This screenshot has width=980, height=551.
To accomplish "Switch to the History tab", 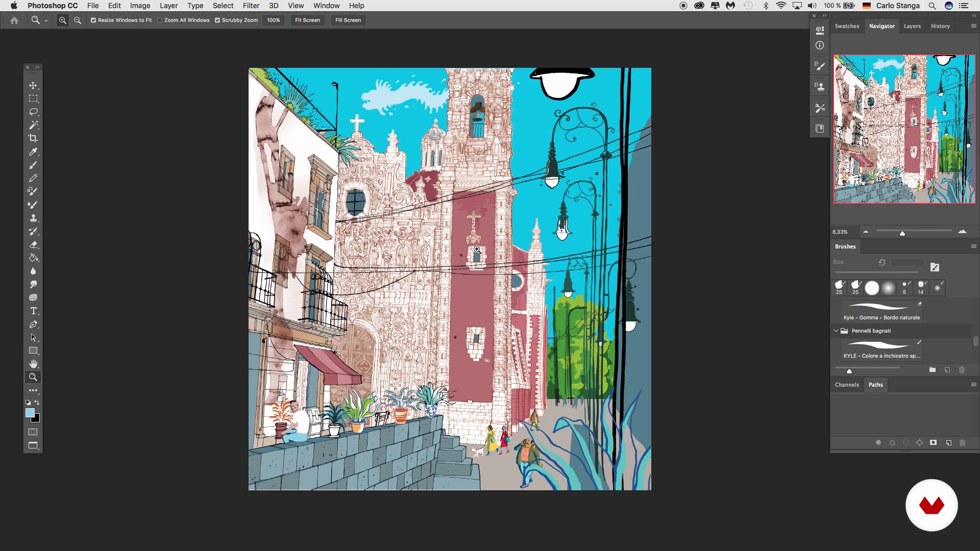I will coord(940,26).
